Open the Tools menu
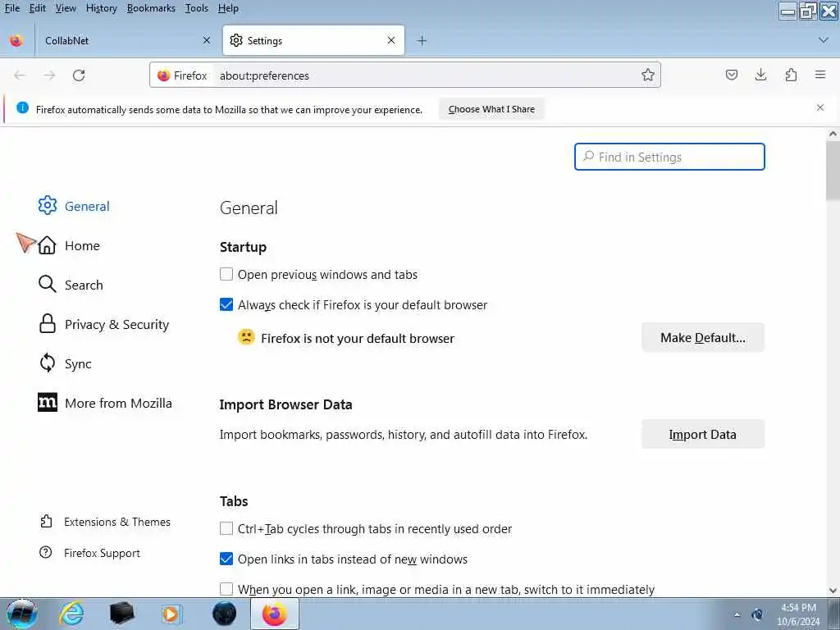Image resolution: width=840 pixels, height=630 pixels. (x=197, y=8)
